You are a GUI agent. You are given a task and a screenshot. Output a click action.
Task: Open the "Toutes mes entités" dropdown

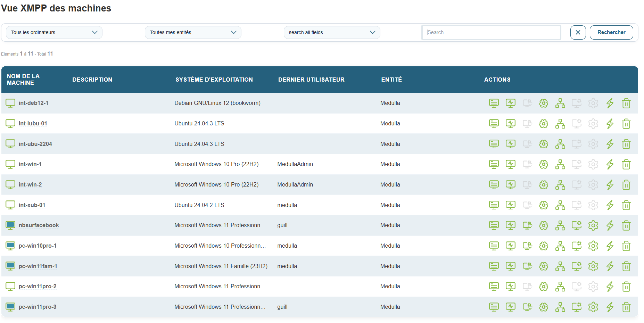[193, 32]
